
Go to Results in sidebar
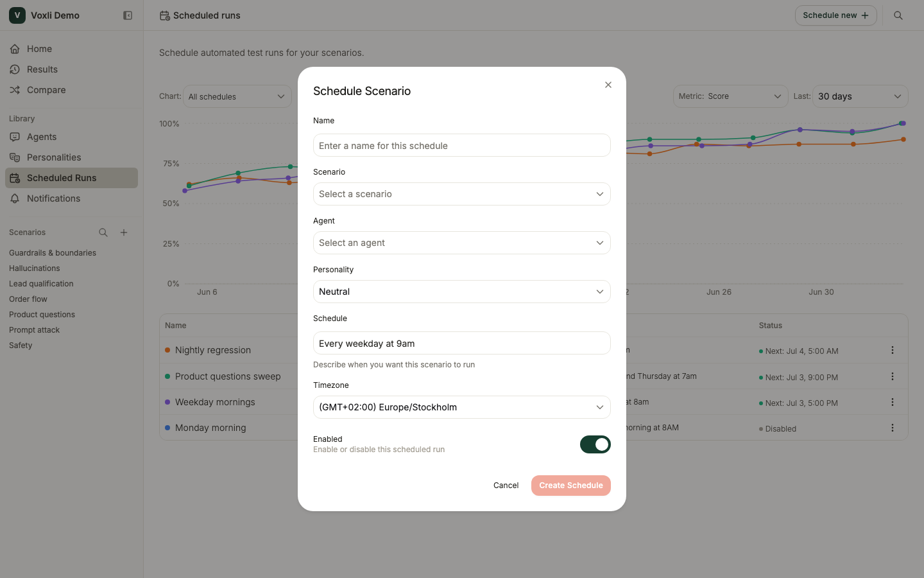click(71, 69)
